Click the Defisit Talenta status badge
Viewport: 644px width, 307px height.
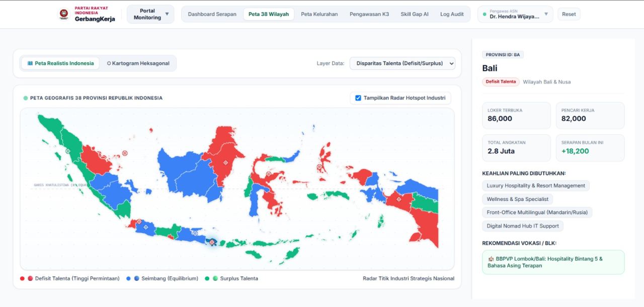pos(501,81)
